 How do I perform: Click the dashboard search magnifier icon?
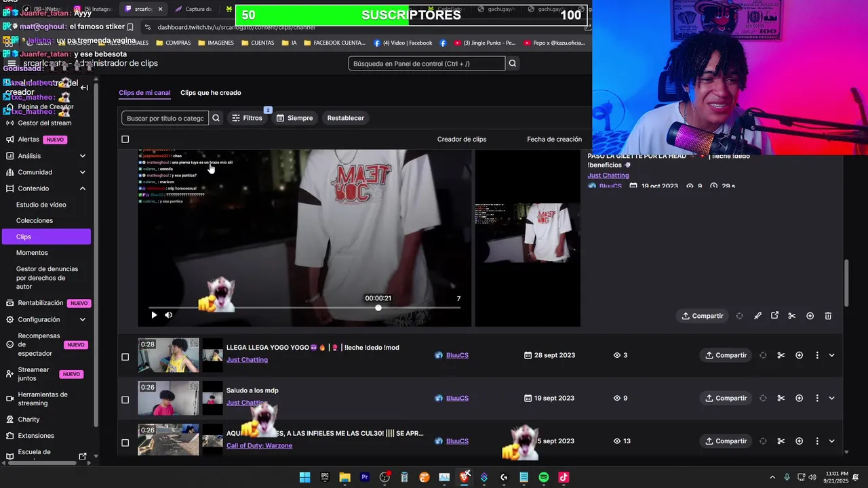513,64
